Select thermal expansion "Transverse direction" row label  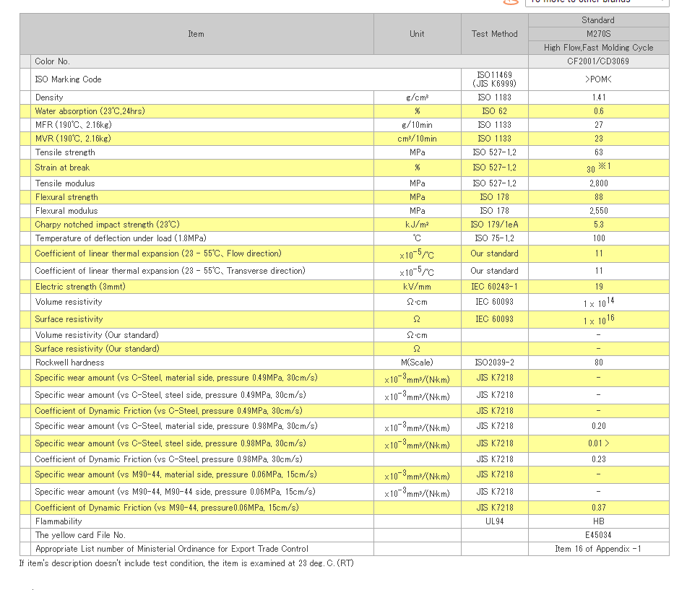(170, 271)
